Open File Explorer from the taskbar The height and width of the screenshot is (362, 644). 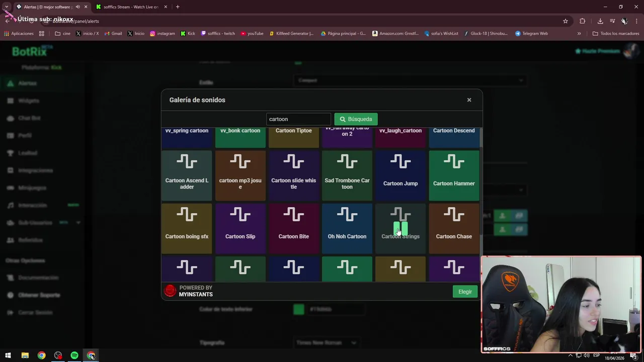pyautogui.click(x=25, y=355)
